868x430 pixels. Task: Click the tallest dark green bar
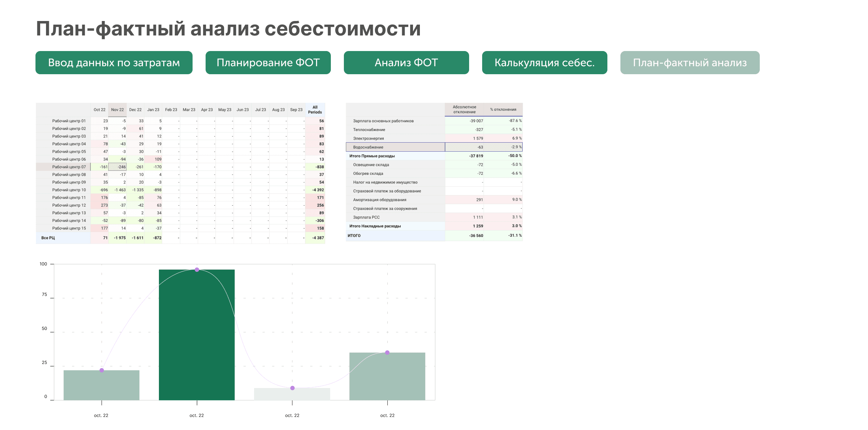coord(197,333)
